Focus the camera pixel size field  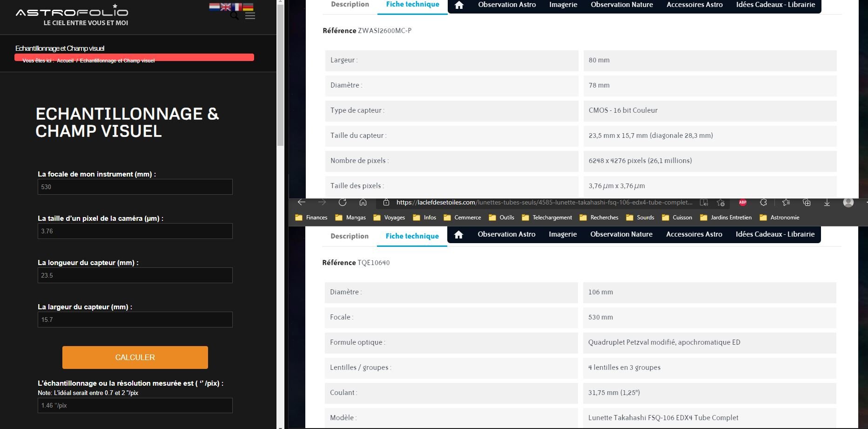coord(135,231)
